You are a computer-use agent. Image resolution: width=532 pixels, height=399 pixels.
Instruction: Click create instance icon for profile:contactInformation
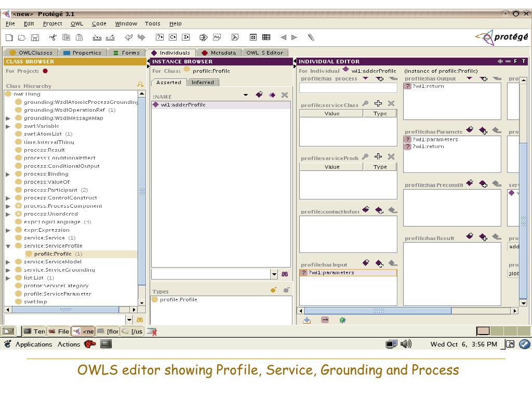click(x=366, y=209)
